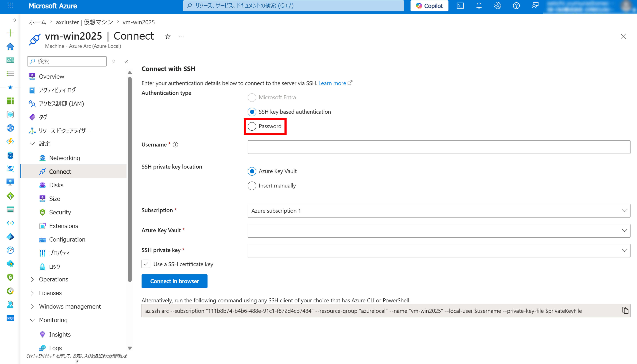The image size is (637, 364).
Task: Focus the resource menu 検索 box
Action: [67, 61]
